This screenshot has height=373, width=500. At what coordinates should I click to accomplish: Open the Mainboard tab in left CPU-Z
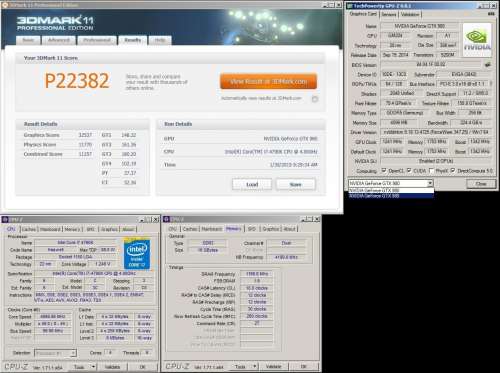[x=50, y=229]
